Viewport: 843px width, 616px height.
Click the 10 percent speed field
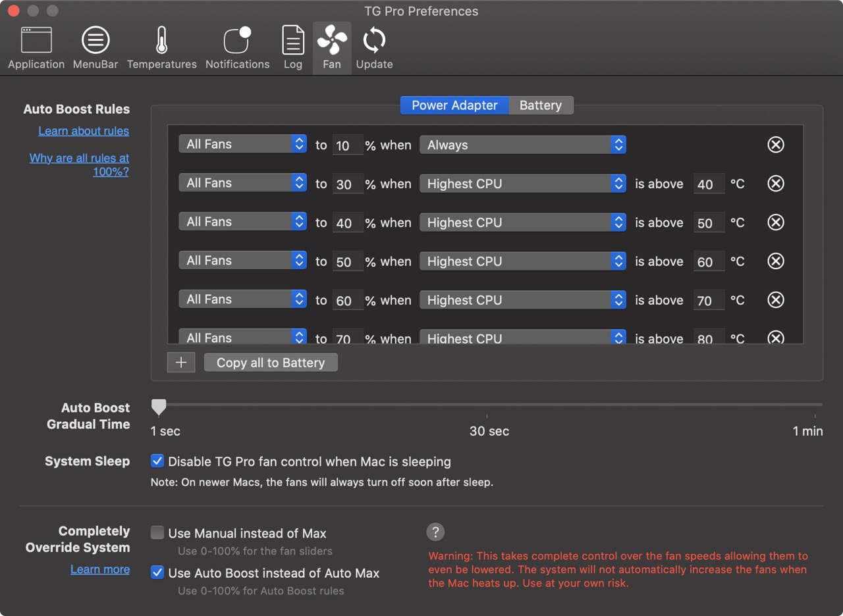[347, 145]
